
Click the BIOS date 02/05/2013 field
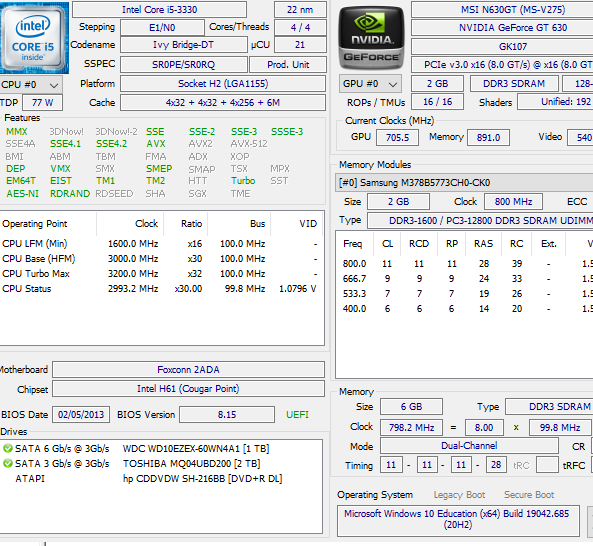coord(81,414)
